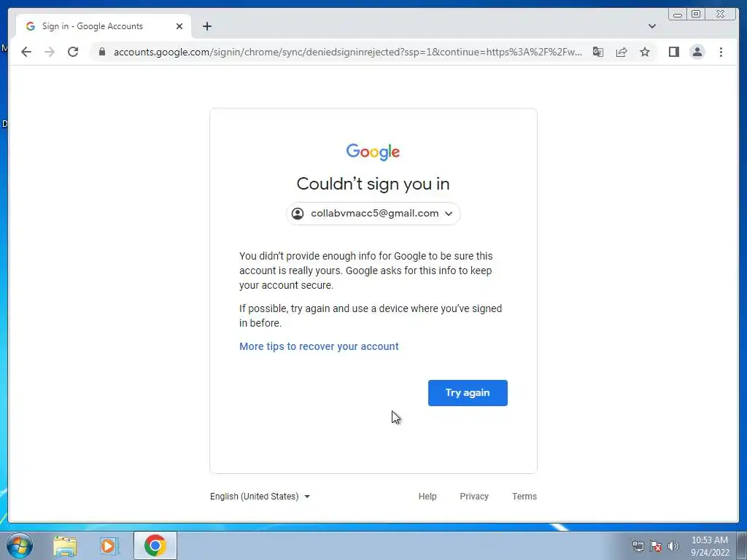Click the Try again button
Viewport: 747px width, 560px height.
(468, 393)
